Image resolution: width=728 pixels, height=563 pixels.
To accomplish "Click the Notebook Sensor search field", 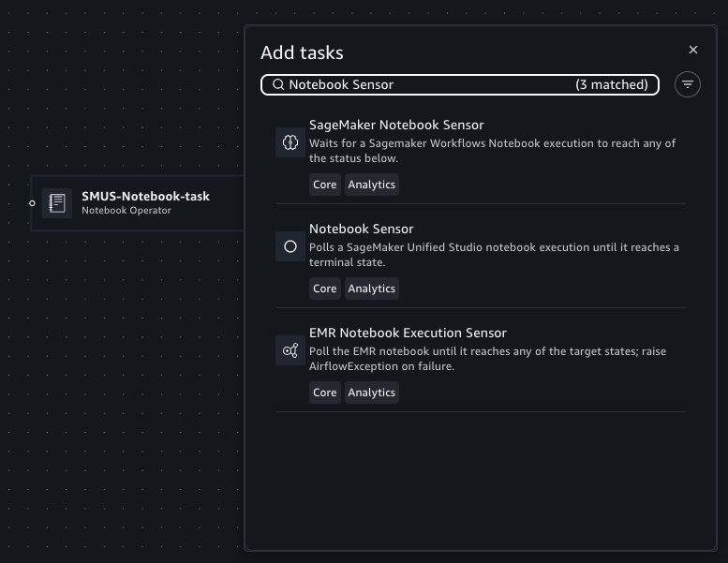I will (460, 84).
